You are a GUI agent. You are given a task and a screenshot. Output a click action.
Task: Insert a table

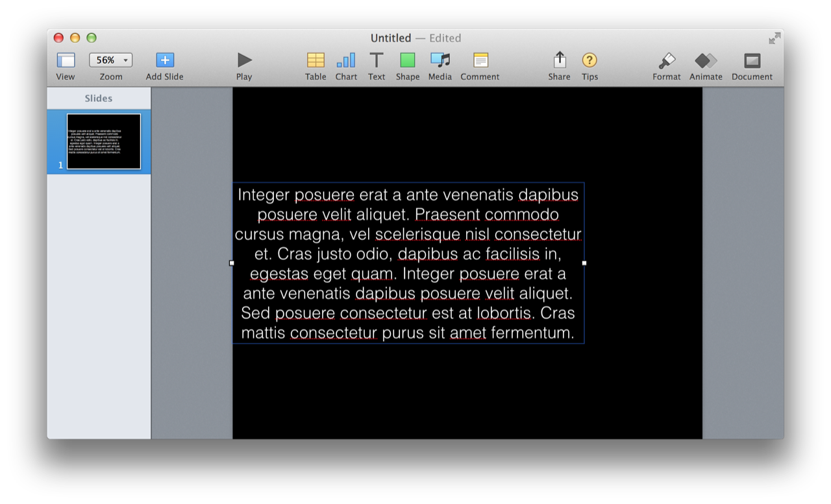click(x=316, y=60)
